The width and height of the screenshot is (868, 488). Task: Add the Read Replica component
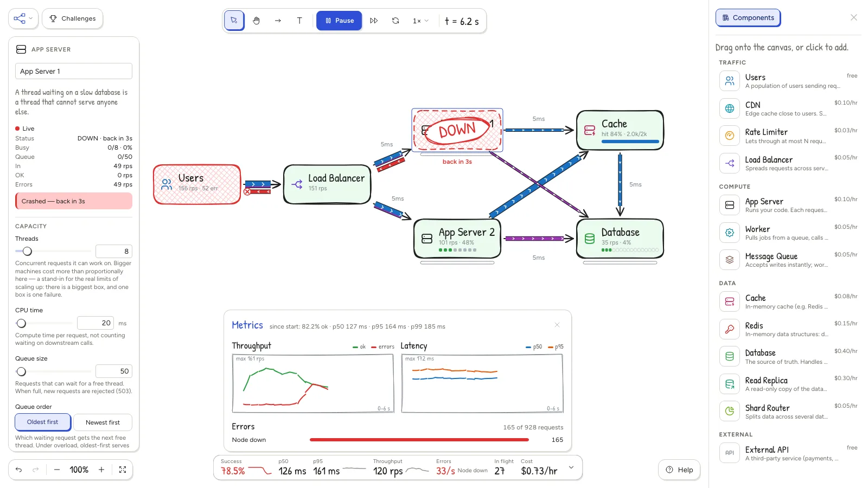point(788,384)
